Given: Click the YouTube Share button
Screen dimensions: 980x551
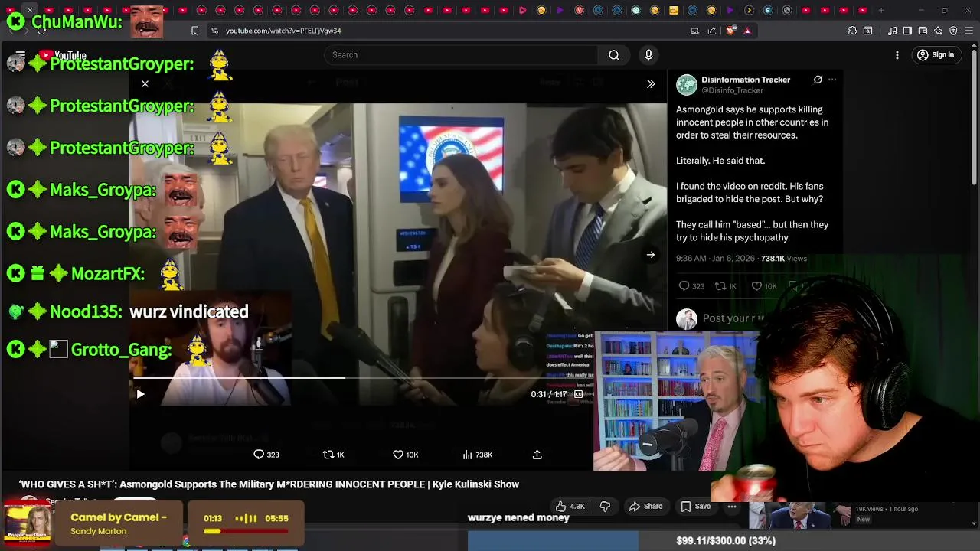Looking at the screenshot, I should tap(645, 507).
